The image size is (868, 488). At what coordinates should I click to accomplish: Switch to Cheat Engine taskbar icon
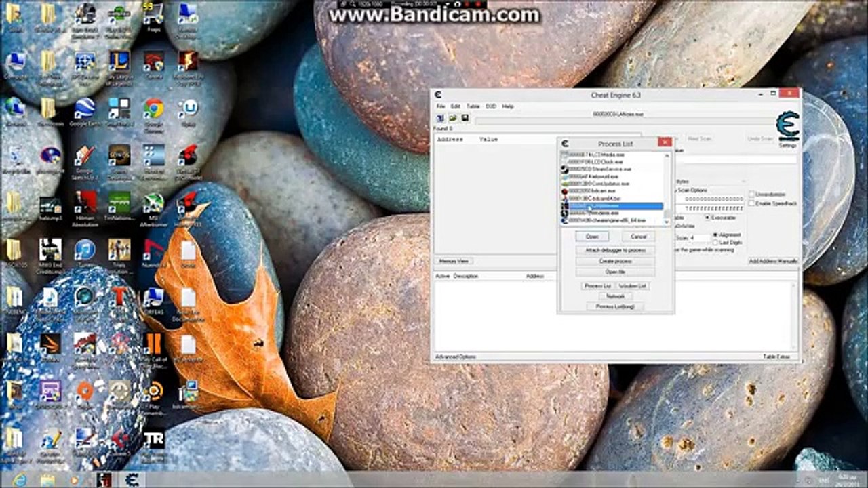[x=132, y=480]
